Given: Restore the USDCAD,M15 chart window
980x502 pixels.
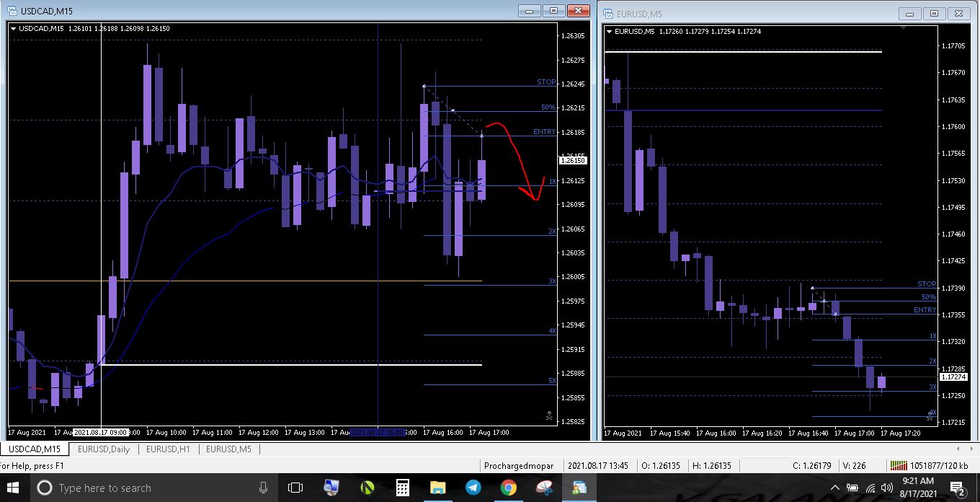Looking at the screenshot, I should click(554, 10).
